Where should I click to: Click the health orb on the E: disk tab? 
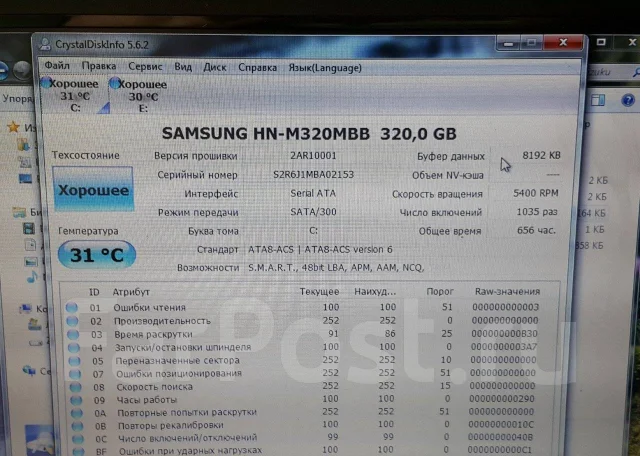click(115, 83)
